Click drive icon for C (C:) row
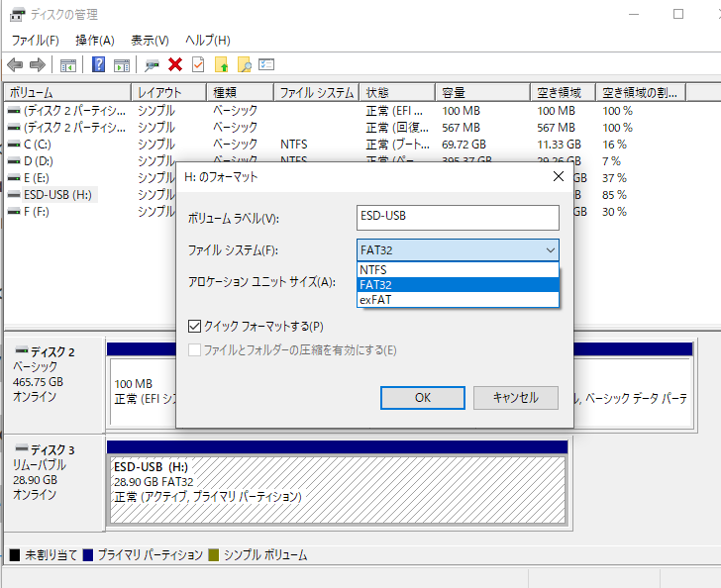 click(x=14, y=145)
